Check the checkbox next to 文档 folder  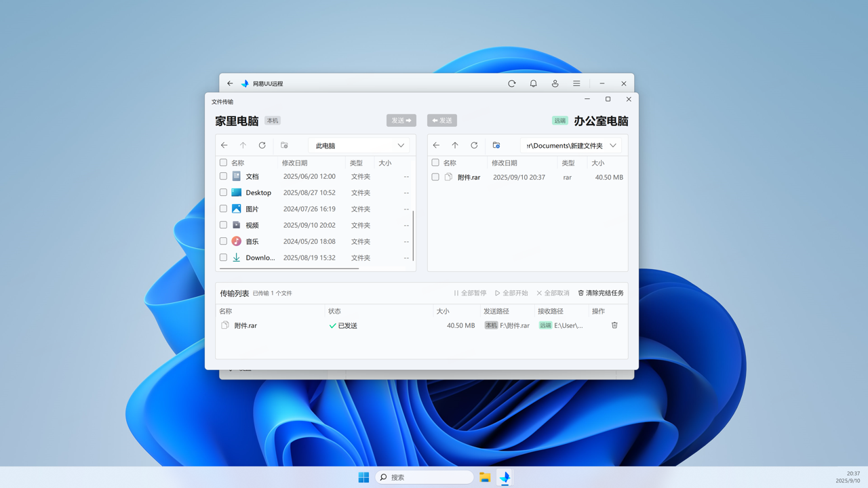223,176
